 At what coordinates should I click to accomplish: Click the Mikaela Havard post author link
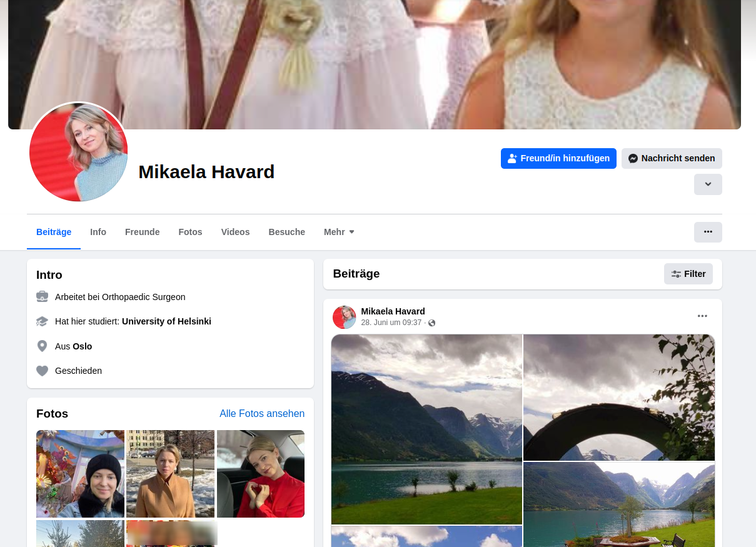(x=393, y=311)
